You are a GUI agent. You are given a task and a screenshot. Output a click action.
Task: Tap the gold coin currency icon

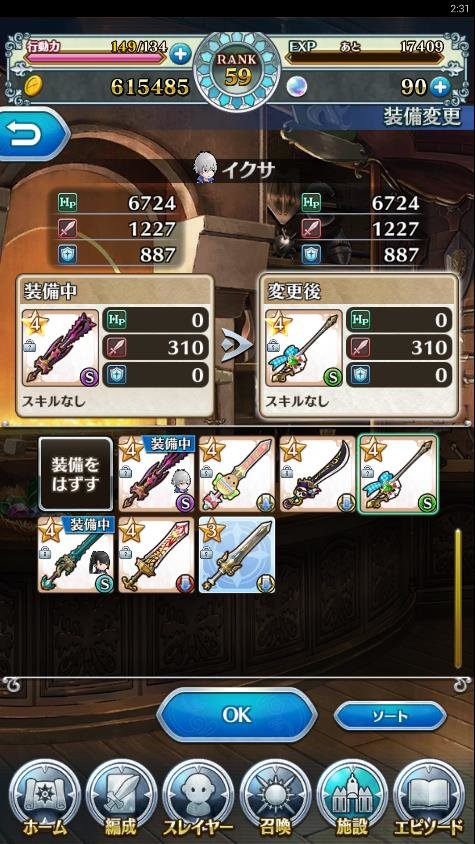click(x=33, y=87)
